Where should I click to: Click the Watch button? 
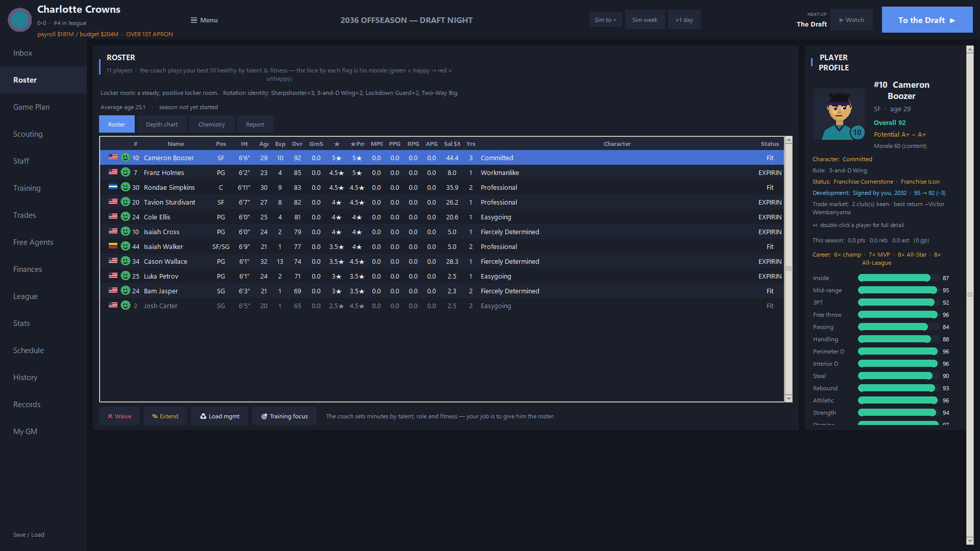pyautogui.click(x=851, y=20)
